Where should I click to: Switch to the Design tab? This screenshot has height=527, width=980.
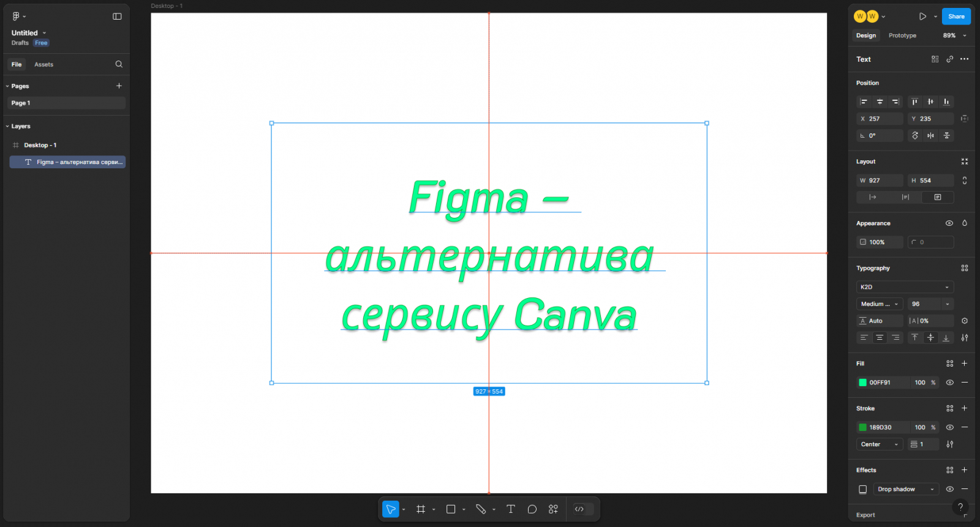(866, 36)
